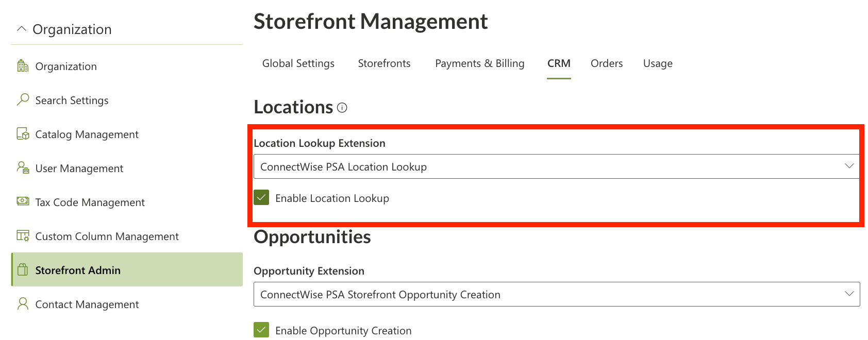Open Contact Management from sidebar
This screenshot has height=340, width=868.
87,304
